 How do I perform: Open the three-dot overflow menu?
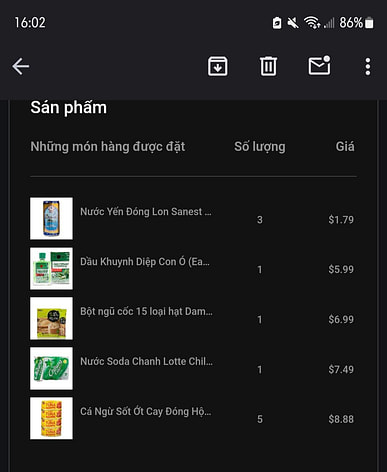(368, 66)
